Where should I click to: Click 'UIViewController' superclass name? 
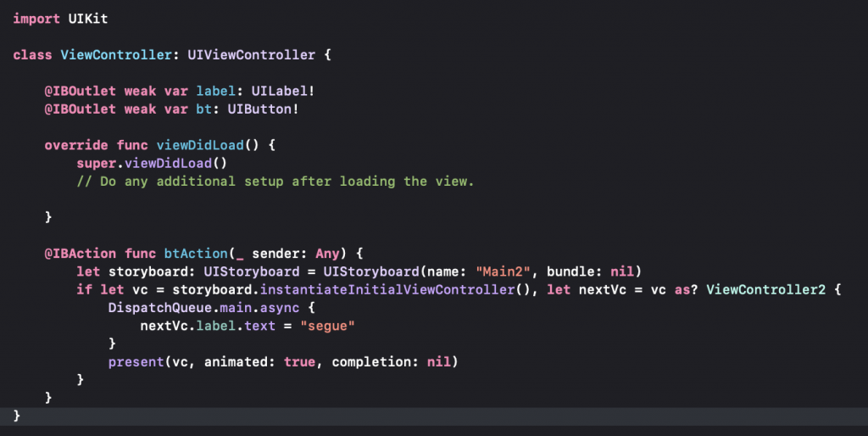point(251,55)
